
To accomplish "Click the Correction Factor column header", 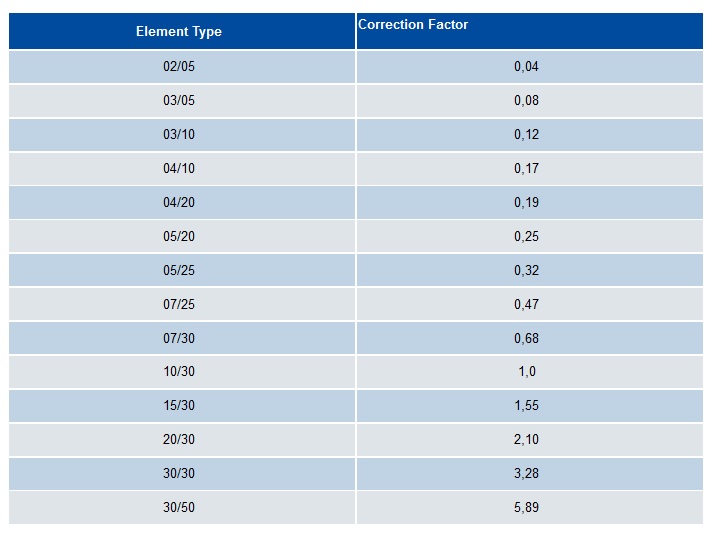I will [x=529, y=31].
